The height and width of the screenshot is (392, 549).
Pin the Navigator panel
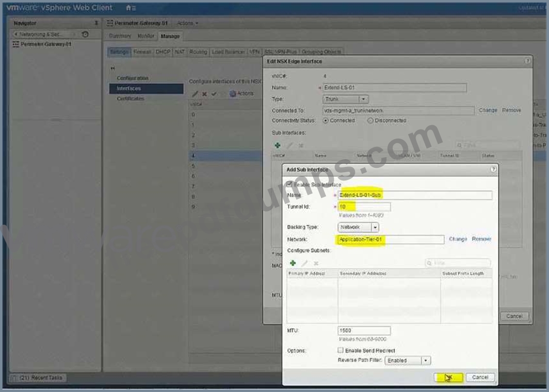click(96, 23)
